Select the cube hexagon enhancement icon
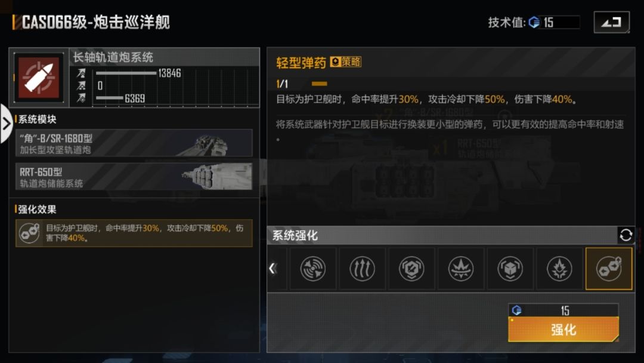The image size is (644, 363). (510, 269)
